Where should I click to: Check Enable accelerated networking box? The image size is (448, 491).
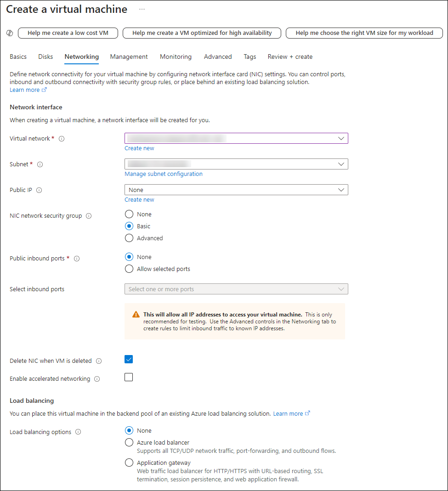point(129,377)
